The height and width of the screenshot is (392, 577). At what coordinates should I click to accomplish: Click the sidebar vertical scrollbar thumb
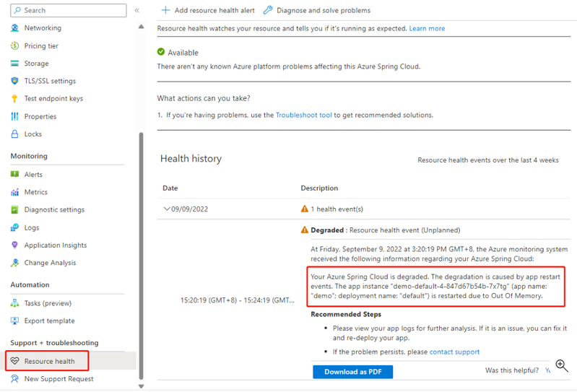141,256
